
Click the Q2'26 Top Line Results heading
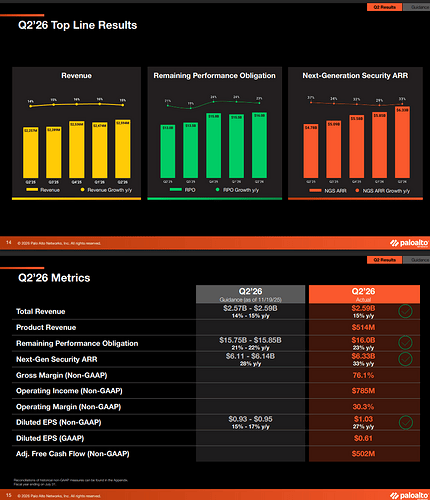coord(77,25)
